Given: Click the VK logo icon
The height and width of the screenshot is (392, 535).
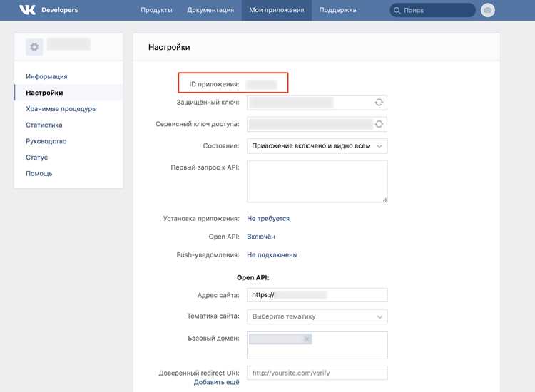Looking at the screenshot, I should pyautogui.click(x=27, y=10).
